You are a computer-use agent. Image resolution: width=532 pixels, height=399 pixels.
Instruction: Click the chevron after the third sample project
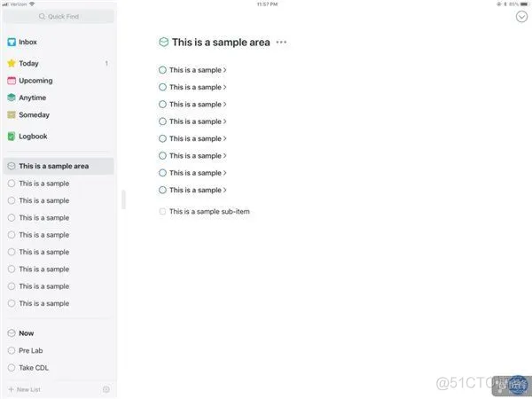224,105
